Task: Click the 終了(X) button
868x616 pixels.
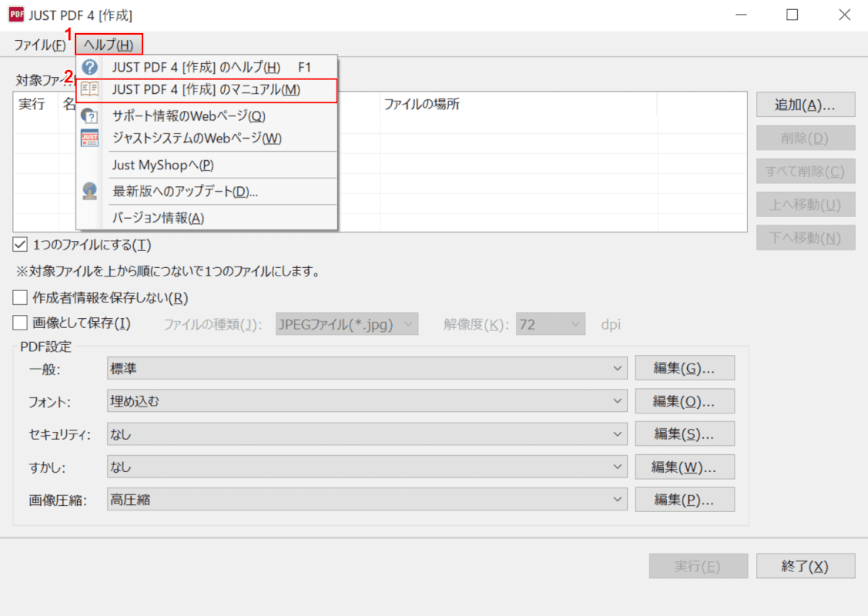Action: [x=806, y=566]
